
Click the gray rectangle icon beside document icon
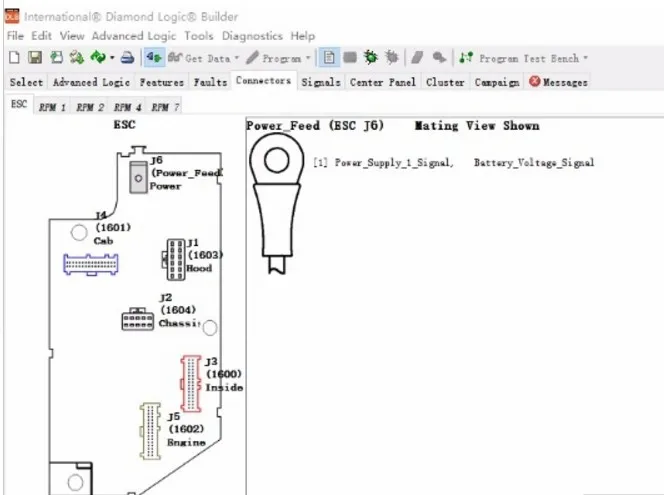350,57
